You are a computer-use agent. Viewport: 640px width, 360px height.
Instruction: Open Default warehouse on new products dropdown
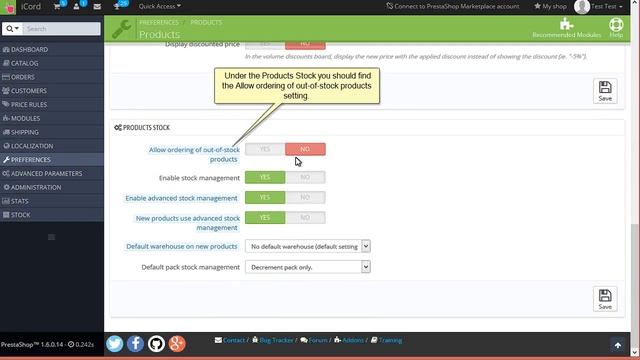click(x=308, y=246)
